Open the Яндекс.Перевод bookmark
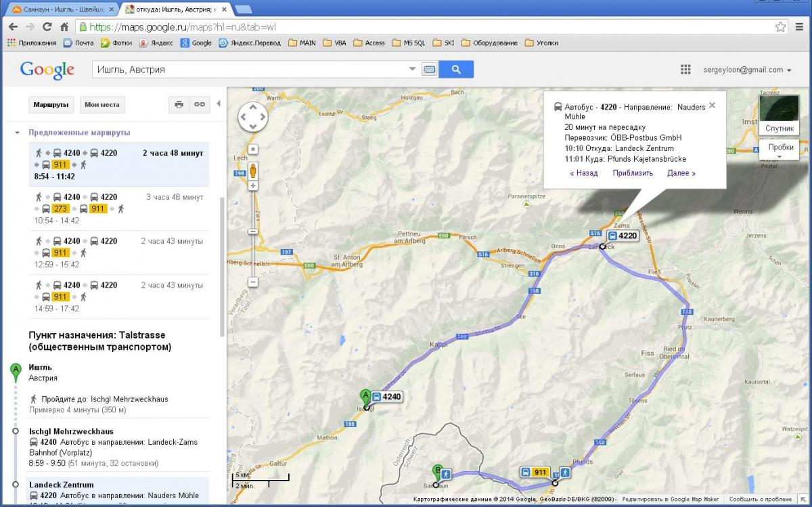The image size is (812, 507). (249, 43)
